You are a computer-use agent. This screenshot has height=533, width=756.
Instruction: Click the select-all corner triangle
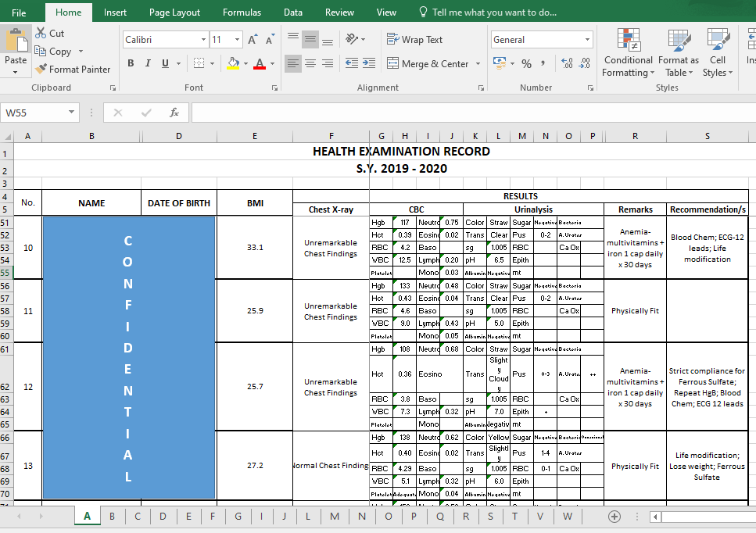(7, 137)
